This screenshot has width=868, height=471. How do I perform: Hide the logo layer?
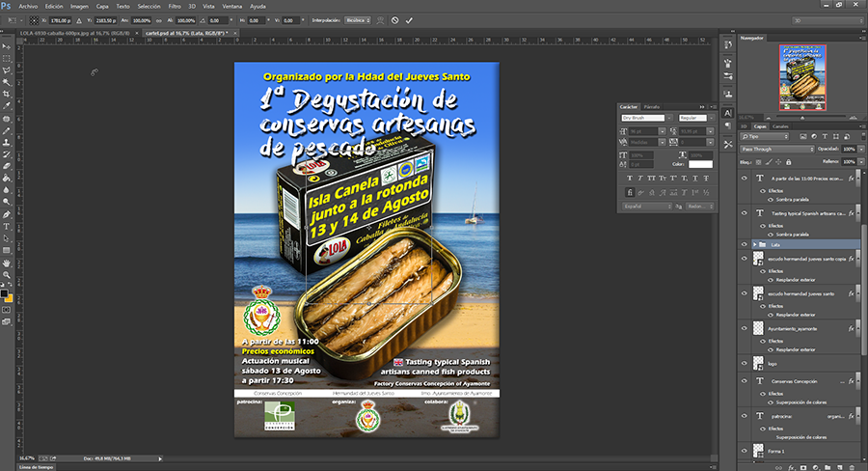[744, 364]
